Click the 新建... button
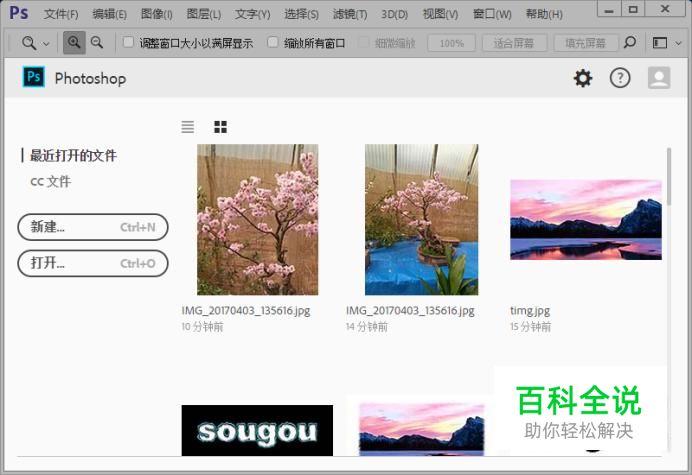 (x=93, y=227)
